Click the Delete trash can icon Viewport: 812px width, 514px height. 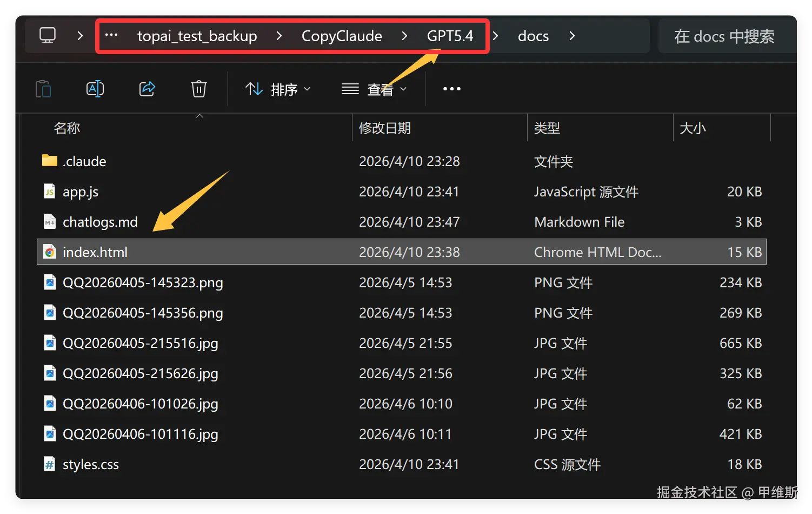pyautogui.click(x=199, y=89)
